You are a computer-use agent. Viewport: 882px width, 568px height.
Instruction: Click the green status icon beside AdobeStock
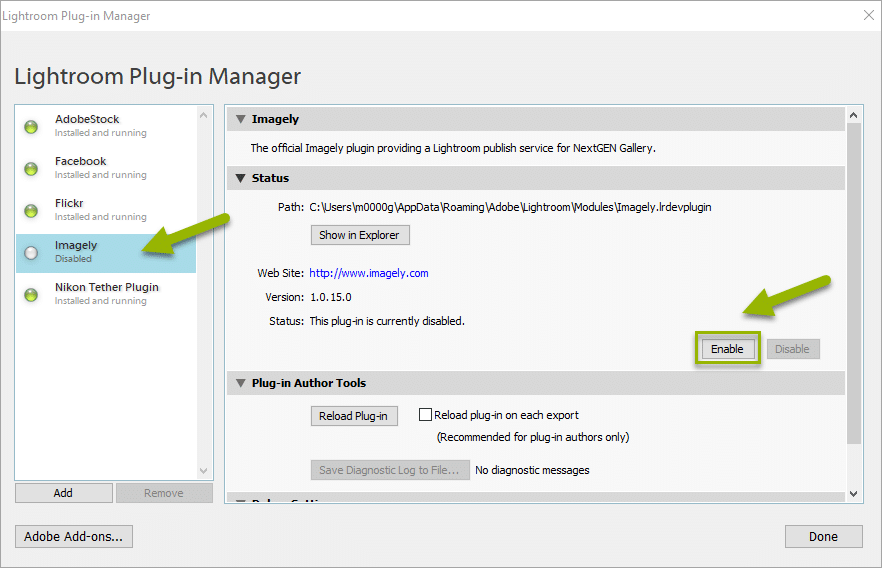coord(31,126)
